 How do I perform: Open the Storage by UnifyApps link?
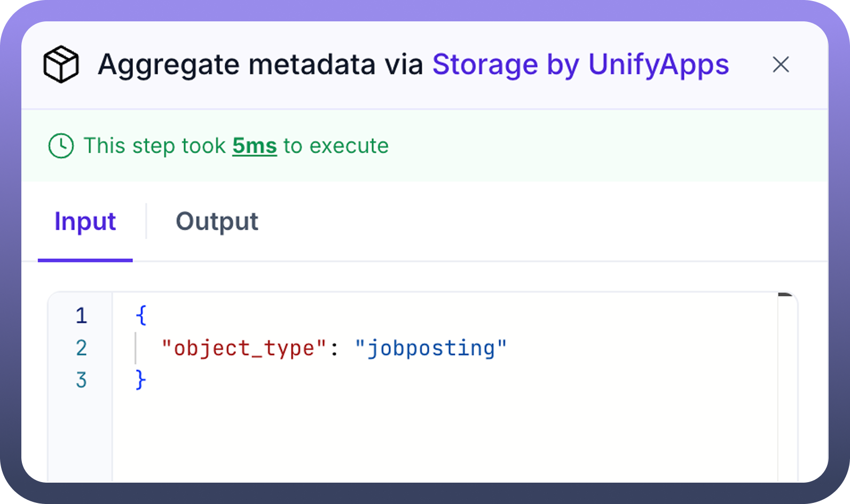[580, 65]
